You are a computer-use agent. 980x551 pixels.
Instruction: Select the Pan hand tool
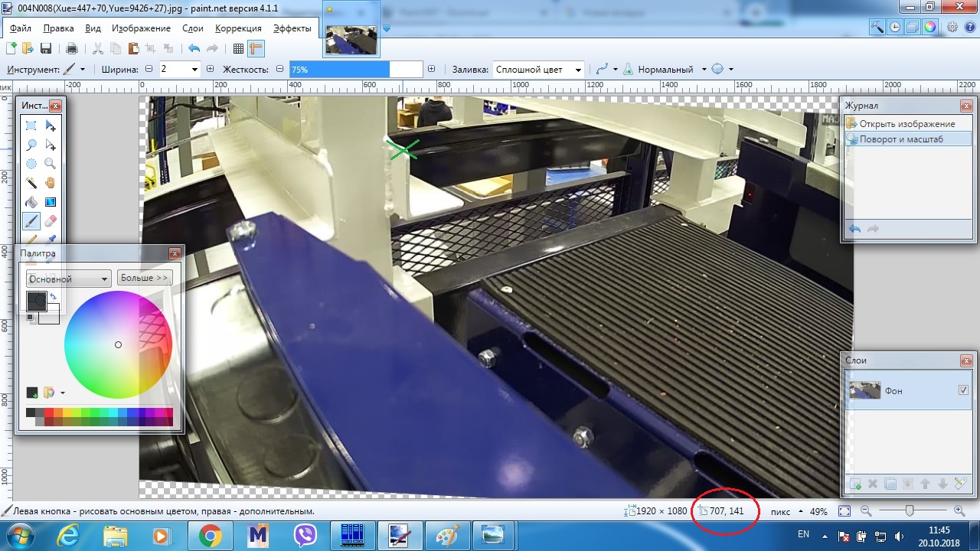pos(51,183)
